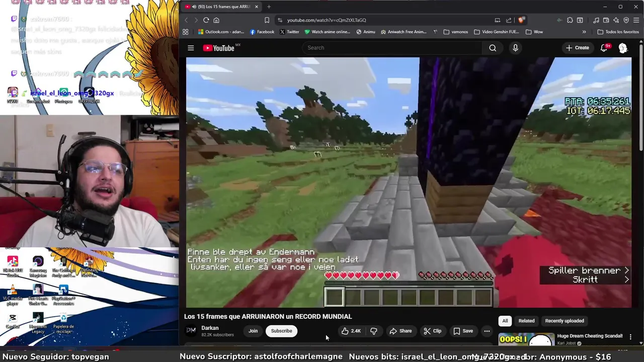Open Watch anime online bookmark
The image size is (644, 362).
tap(327, 32)
